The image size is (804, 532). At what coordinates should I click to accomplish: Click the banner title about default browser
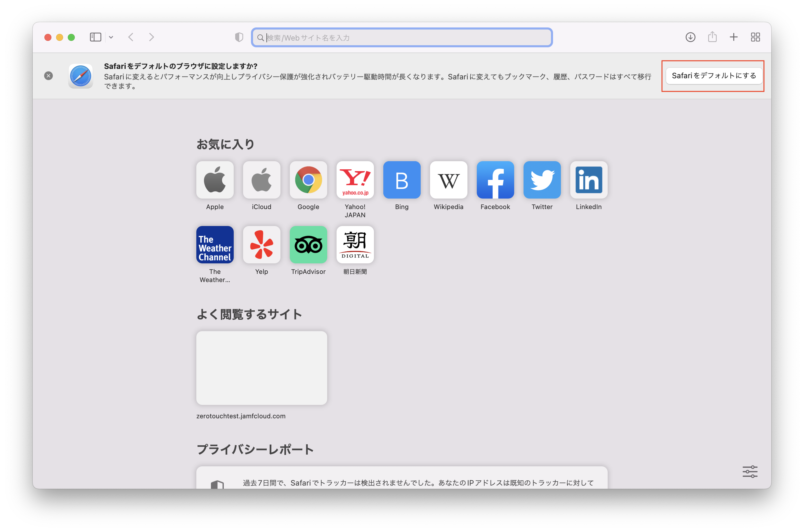[x=181, y=66]
